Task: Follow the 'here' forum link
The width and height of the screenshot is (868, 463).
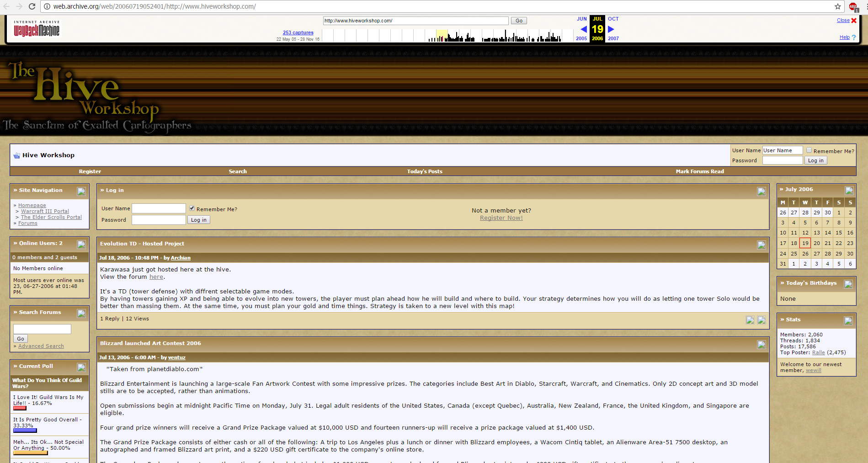Action: point(156,277)
